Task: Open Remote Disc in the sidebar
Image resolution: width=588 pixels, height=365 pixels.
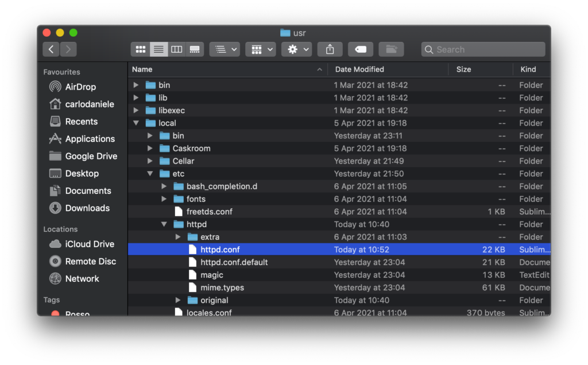Action: (x=83, y=261)
